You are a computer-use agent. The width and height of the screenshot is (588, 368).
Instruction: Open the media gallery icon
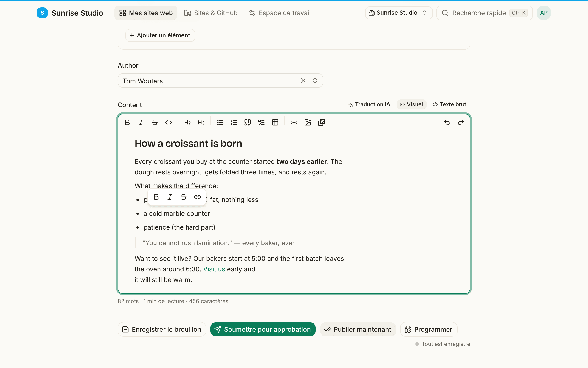point(322,122)
